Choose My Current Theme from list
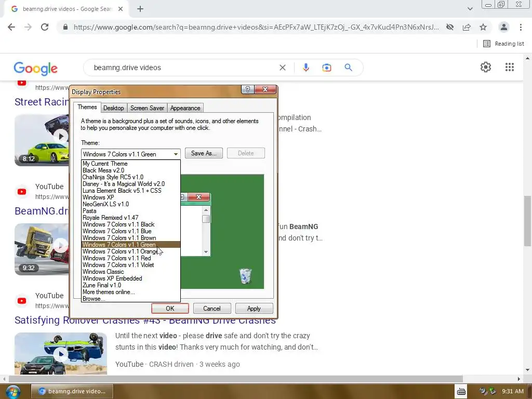Screen dimensions: 532x399 [130, 164]
